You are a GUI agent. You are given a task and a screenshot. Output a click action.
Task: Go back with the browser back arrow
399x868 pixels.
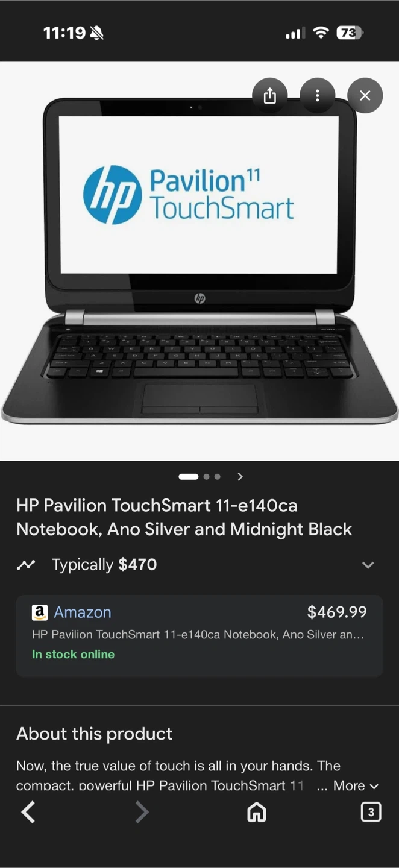click(x=28, y=812)
